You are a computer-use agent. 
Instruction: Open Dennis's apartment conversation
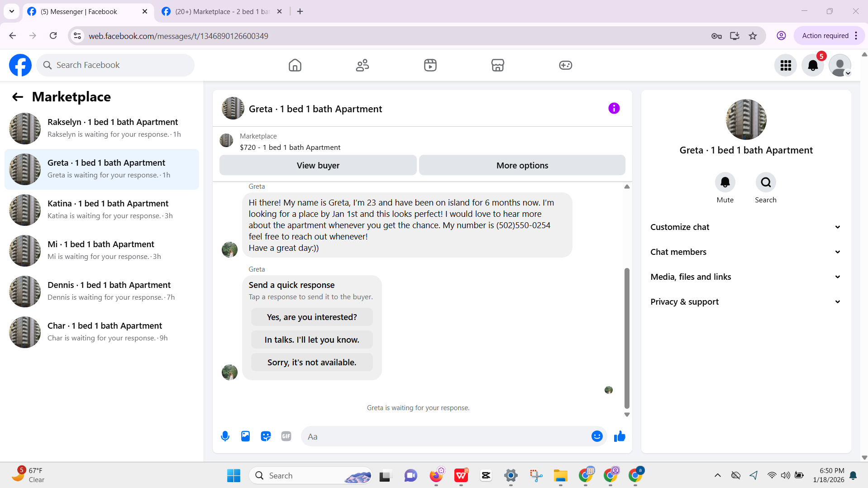point(102,292)
